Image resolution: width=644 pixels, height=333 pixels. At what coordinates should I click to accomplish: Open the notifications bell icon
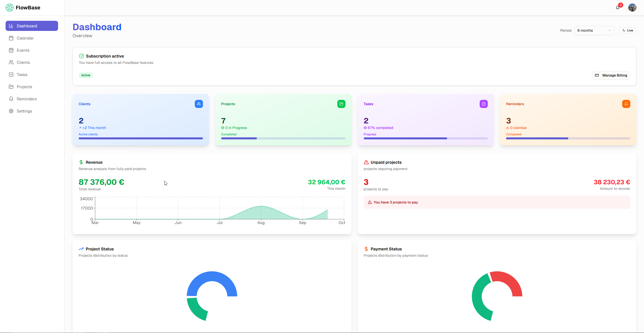(617, 8)
